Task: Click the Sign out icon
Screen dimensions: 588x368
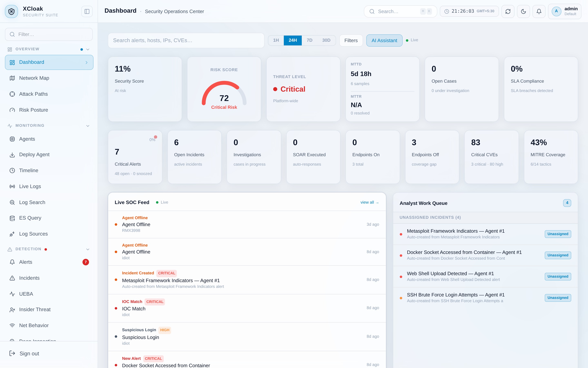Action: coord(12,353)
